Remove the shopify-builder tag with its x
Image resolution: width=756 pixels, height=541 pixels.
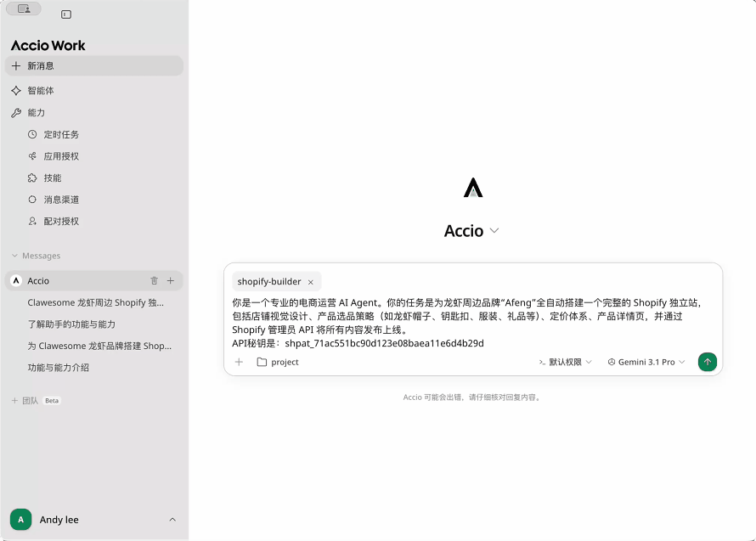coord(311,280)
